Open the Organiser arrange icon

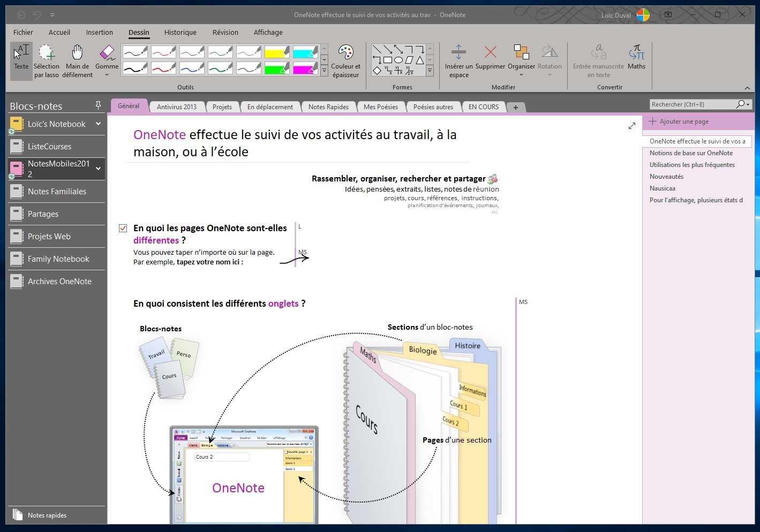pos(521,52)
